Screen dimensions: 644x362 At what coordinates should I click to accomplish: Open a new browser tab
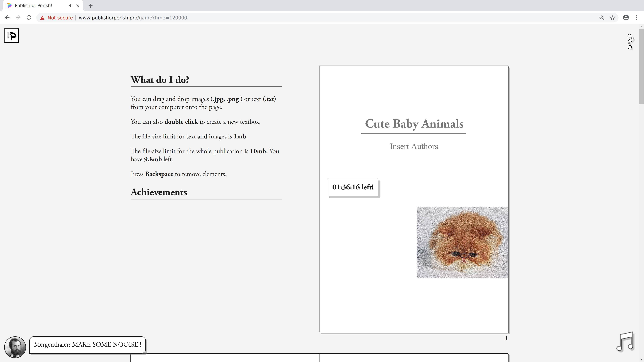click(x=91, y=6)
